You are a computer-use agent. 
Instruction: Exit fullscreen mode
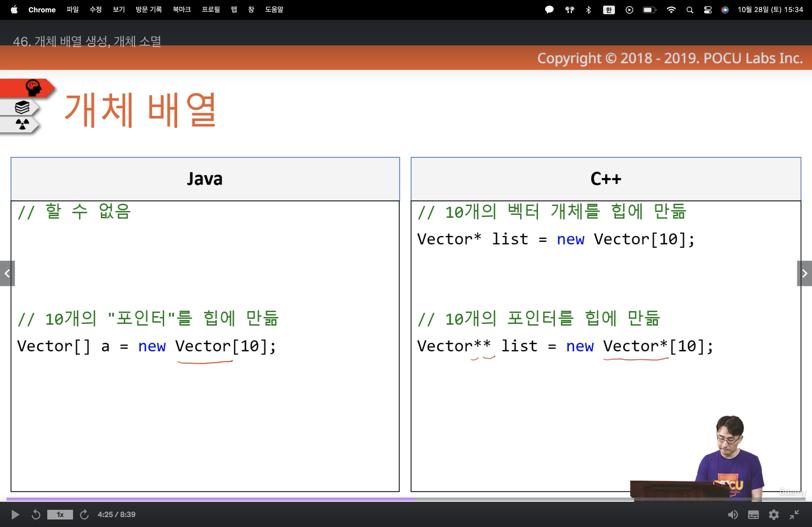(x=794, y=514)
